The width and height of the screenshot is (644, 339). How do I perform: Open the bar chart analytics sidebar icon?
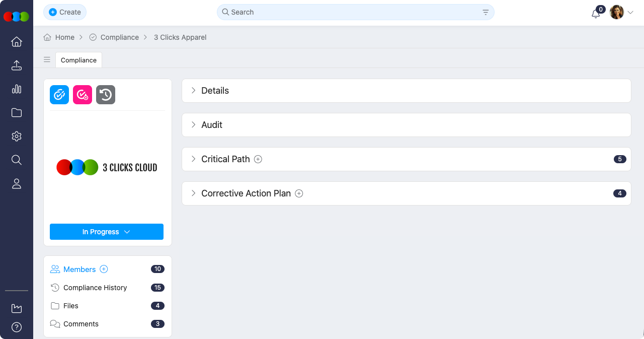(x=17, y=89)
